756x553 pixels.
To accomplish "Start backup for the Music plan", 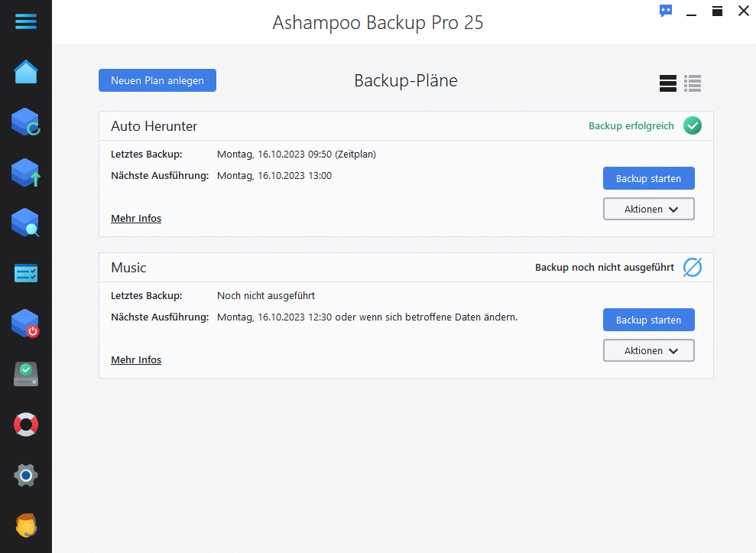I will coord(648,320).
